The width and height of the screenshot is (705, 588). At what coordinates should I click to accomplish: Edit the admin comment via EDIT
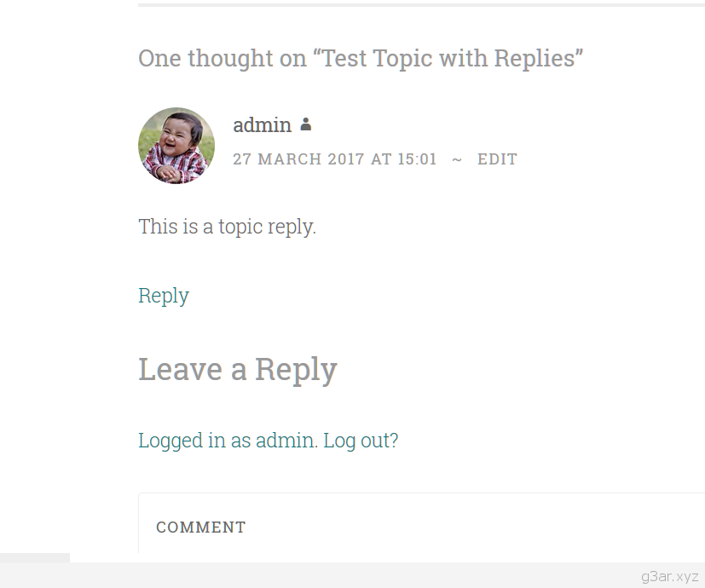coord(497,159)
